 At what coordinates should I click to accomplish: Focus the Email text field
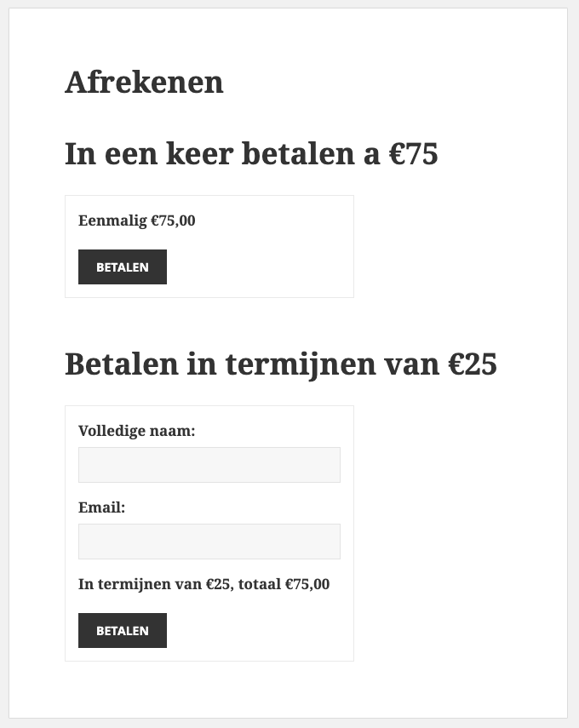tap(209, 542)
